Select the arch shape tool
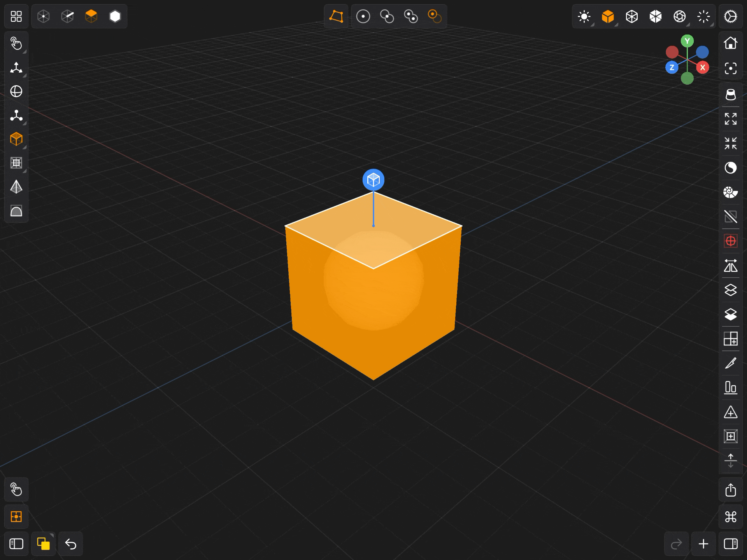The width and height of the screenshot is (747, 560). click(x=16, y=211)
